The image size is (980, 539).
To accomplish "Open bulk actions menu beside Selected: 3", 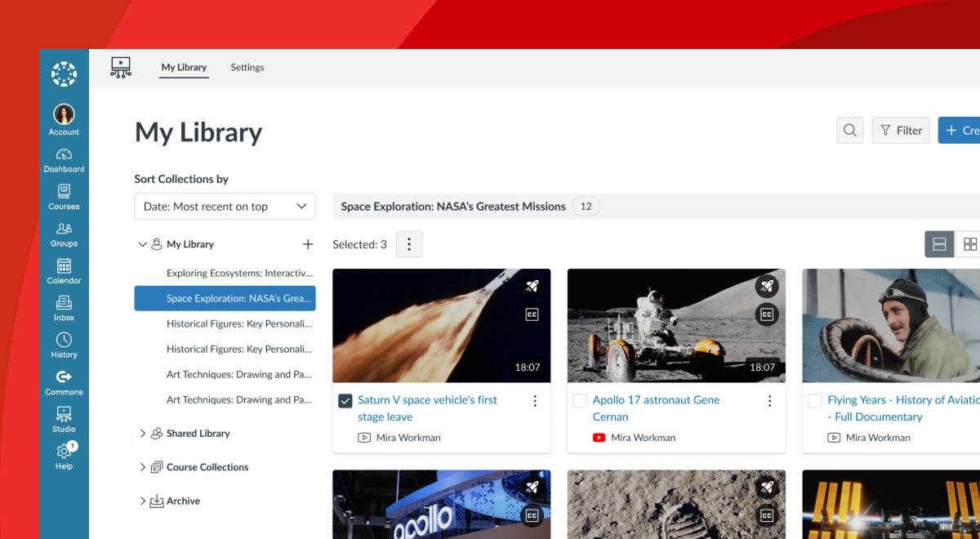I will click(x=409, y=244).
